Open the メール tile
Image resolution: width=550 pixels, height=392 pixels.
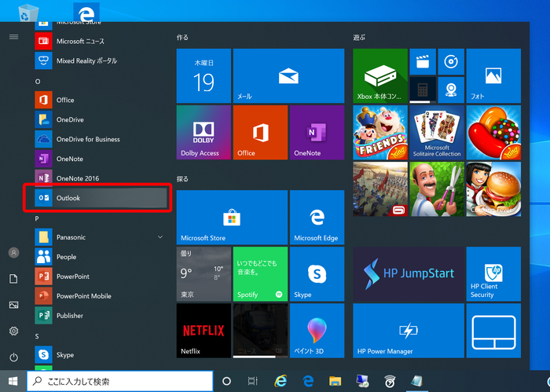[x=288, y=75]
